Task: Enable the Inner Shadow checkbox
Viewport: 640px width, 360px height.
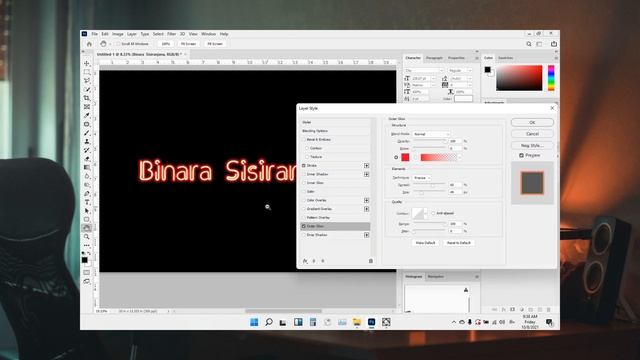Action: coord(304,174)
